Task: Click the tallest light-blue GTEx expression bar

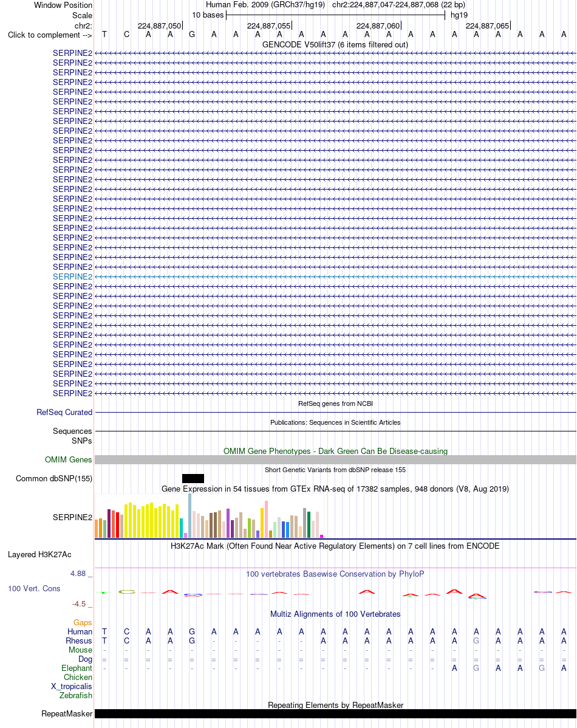Action: click(x=190, y=516)
